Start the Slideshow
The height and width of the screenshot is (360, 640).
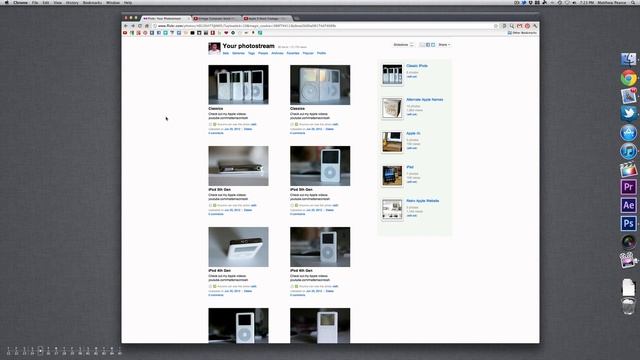pyautogui.click(x=403, y=45)
